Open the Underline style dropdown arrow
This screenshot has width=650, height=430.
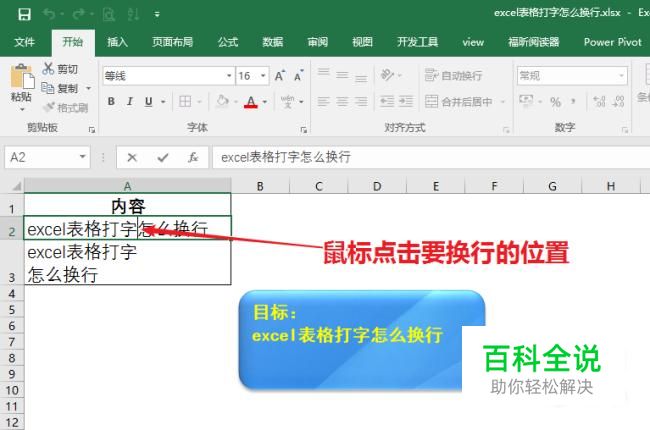[163, 102]
